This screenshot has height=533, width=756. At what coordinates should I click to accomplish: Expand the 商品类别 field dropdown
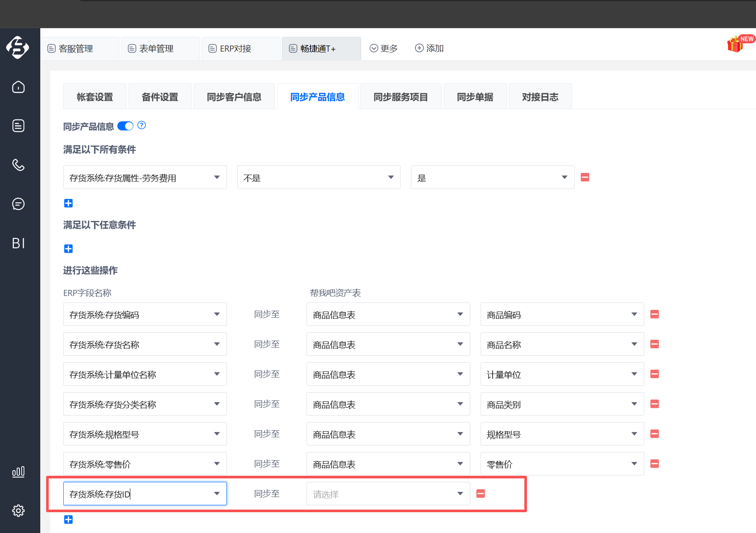[x=562, y=404]
